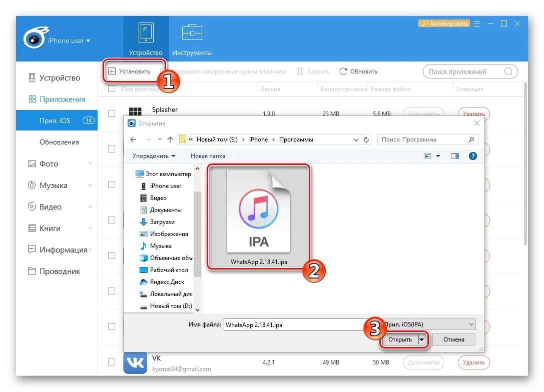This screenshot has height=392, width=544.
Task: Select Обновления sidebar item
Action: [x=59, y=142]
